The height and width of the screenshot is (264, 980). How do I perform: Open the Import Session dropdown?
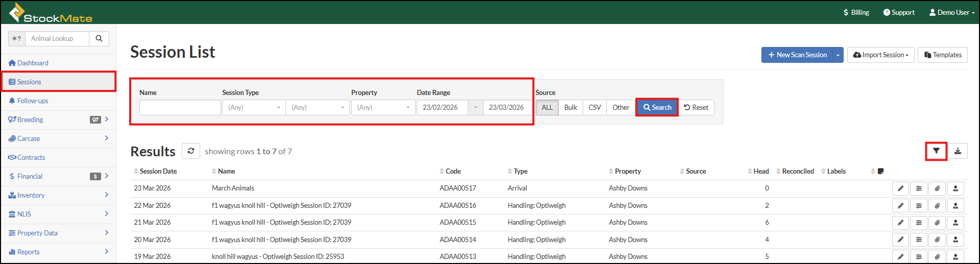[880, 55]
